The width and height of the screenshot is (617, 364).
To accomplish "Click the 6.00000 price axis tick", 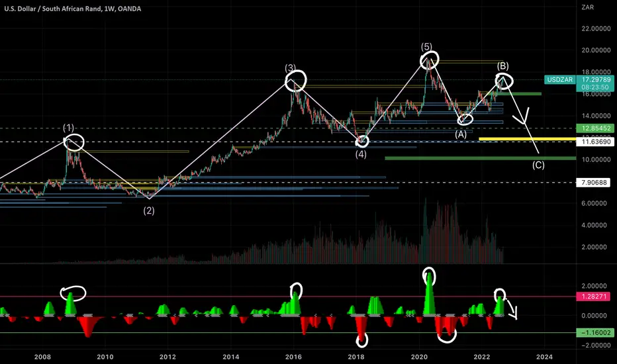I will [596, 203].
